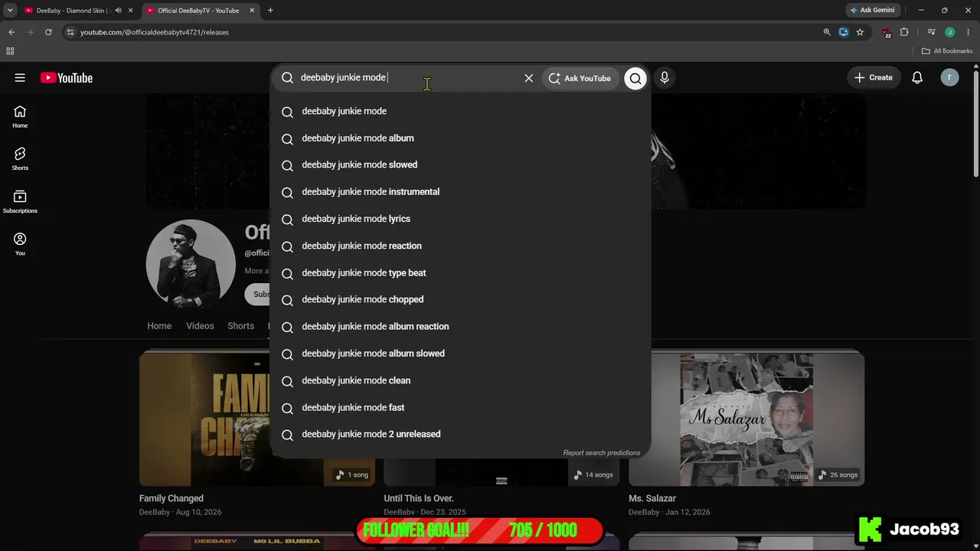Go back to the previous page
The image size is (980, 551).
coord(11,32)
